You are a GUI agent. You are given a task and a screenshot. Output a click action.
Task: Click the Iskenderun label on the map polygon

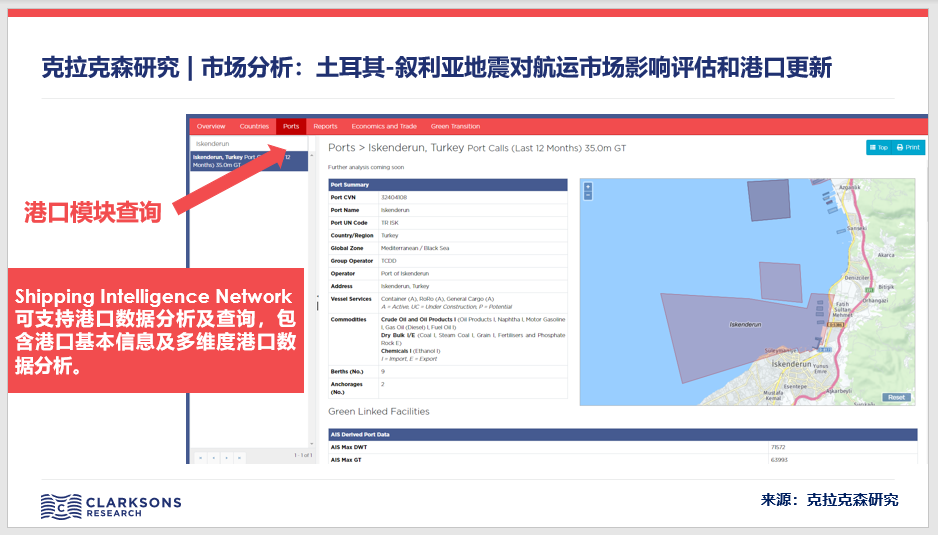745,324
